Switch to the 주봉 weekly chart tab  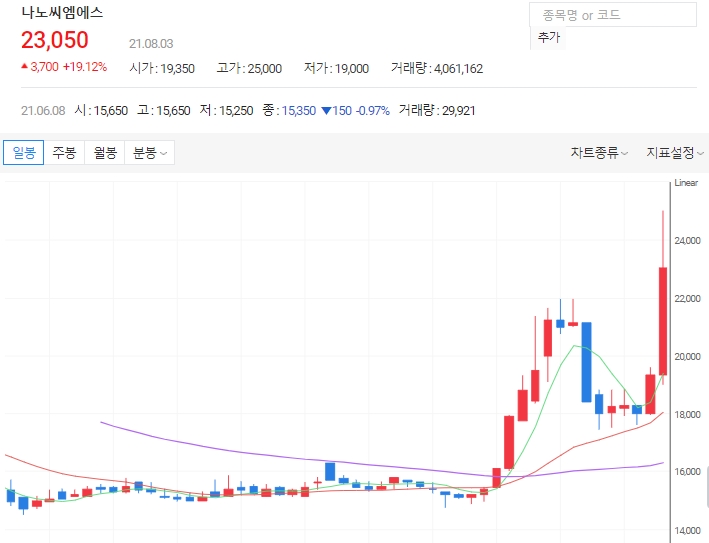(x=64, y=152)
